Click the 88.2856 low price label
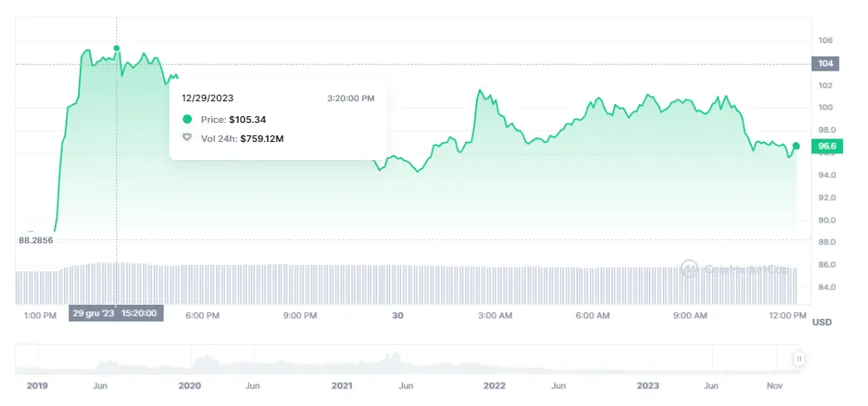The image size is (868, 406). click(x=36, y=241)
